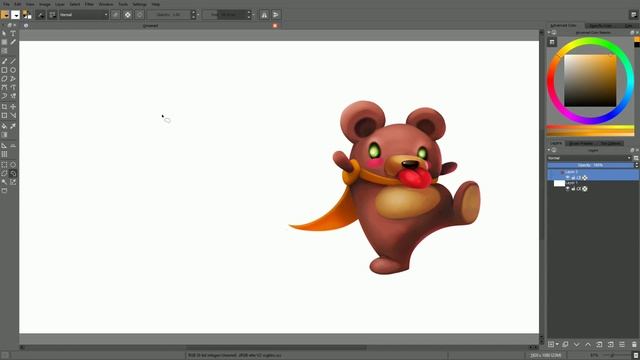The image size is (640, 360).
Task: Open the layer blending mode dropdown
Action: point(589,158)
